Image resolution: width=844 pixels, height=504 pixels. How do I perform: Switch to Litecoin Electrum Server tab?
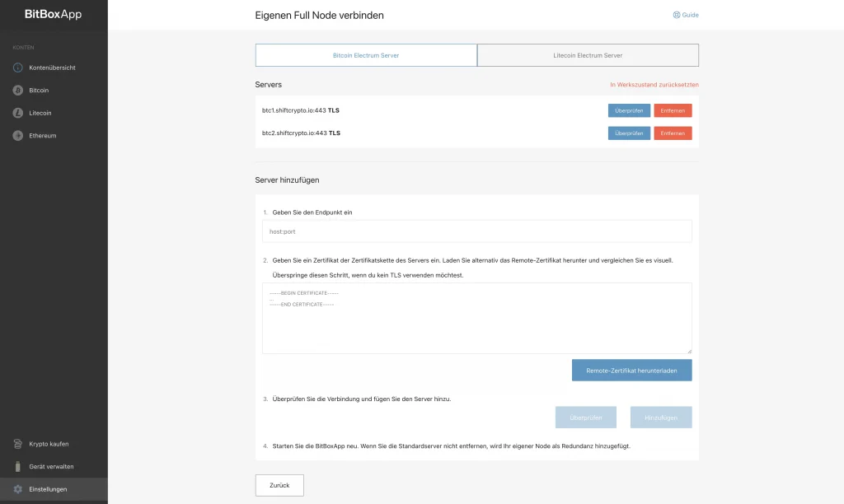[588, 55]
